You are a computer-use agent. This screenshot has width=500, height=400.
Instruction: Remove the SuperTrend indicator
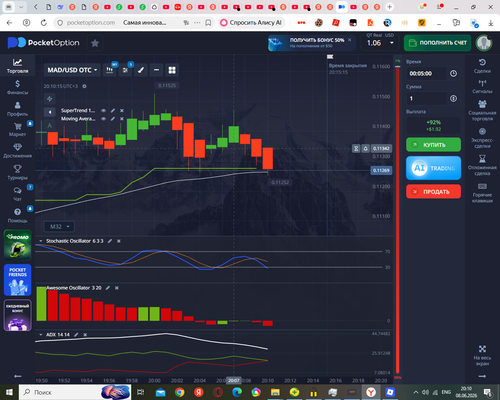[122, 110]
